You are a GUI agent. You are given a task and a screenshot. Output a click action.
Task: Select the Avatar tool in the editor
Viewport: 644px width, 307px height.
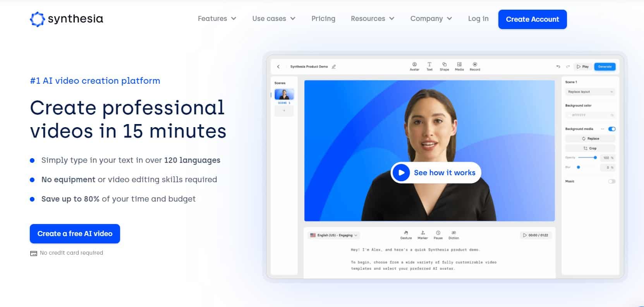414,66
